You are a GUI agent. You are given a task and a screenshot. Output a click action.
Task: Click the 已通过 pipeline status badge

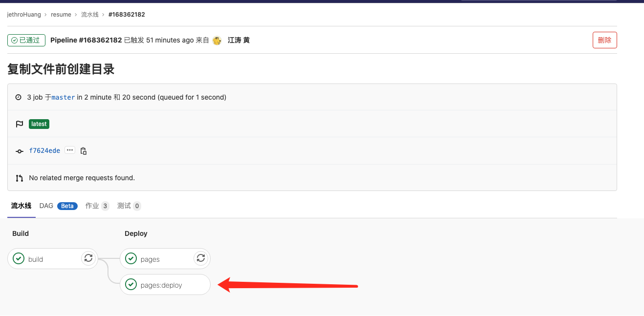(26, 40)
